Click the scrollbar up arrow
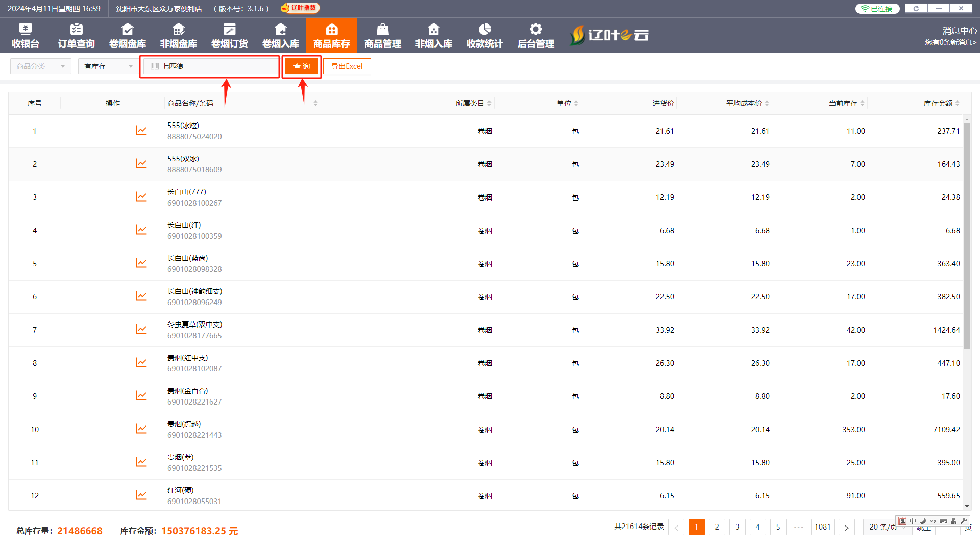Image resolution: width=980 pixels, height=551 pixels. pyautogui.click(x=967, y=119)
